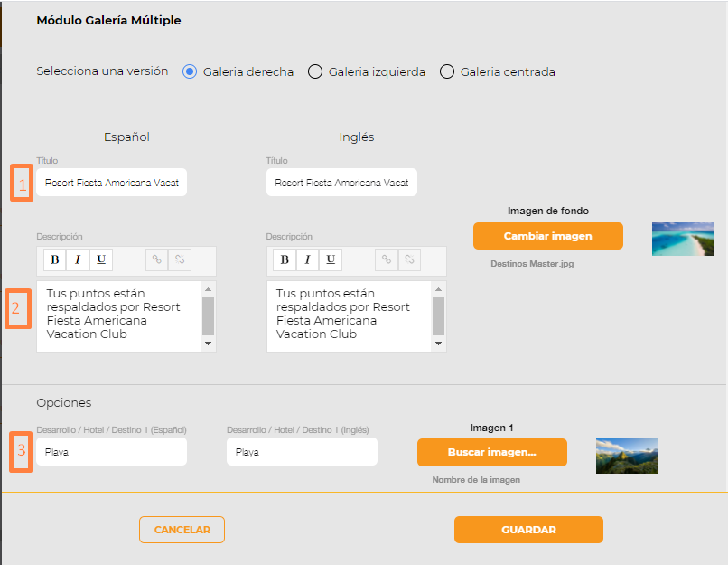The width and height of the screenshot is (728, 565).
Task: Click scroll down arrow in Inglés description
Action: click(x=438, y=344)
